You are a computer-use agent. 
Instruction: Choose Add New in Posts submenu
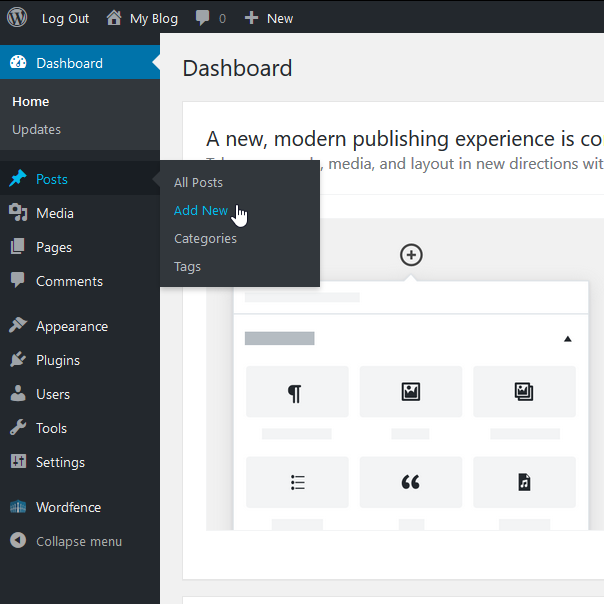point(200,210)
